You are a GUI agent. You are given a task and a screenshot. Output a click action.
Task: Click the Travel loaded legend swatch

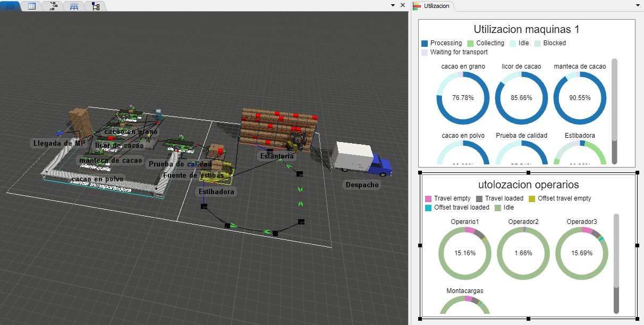[479, 198]
